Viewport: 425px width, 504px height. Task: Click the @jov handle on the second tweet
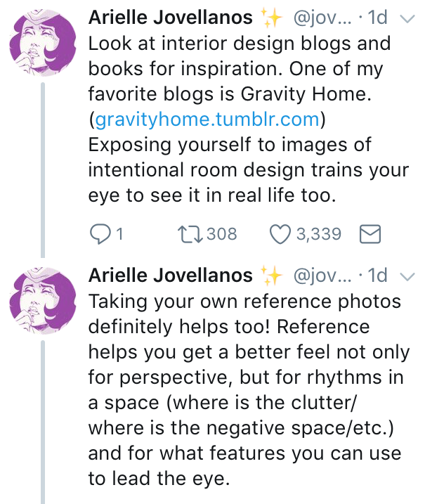point(321,274)
